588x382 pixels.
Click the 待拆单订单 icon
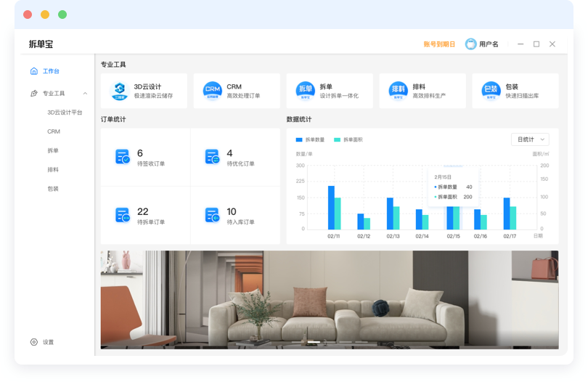click(x=123, y=216)
